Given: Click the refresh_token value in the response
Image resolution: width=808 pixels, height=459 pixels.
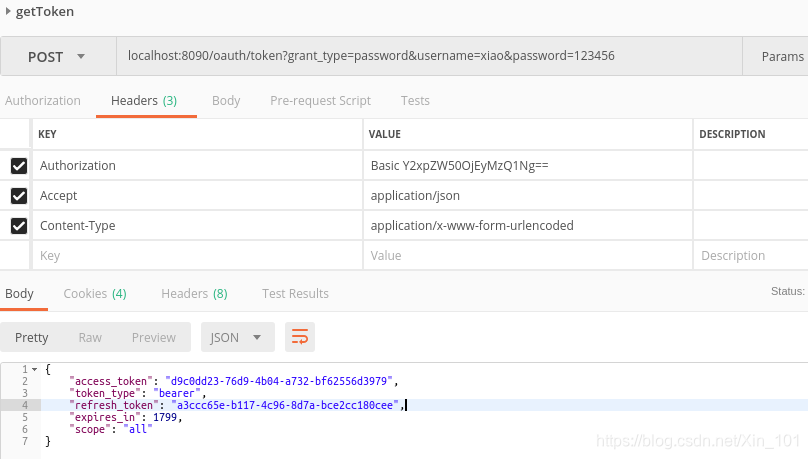Looking at the screenshot, I should [x=285, y=405].
